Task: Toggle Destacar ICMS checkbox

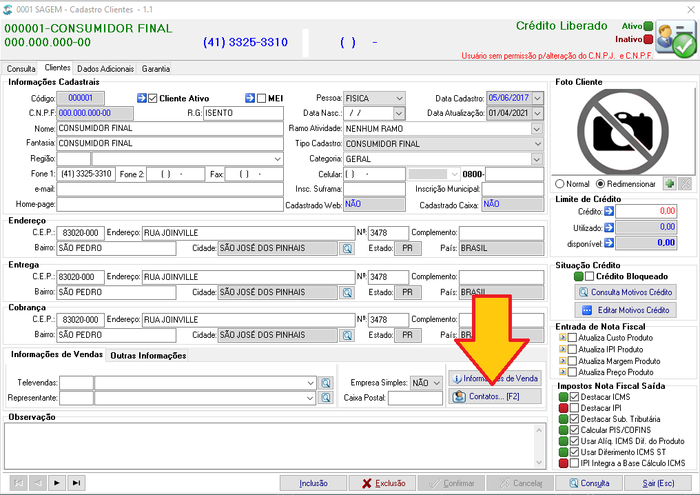Action: pyautogui.click(x=575, y=397)
